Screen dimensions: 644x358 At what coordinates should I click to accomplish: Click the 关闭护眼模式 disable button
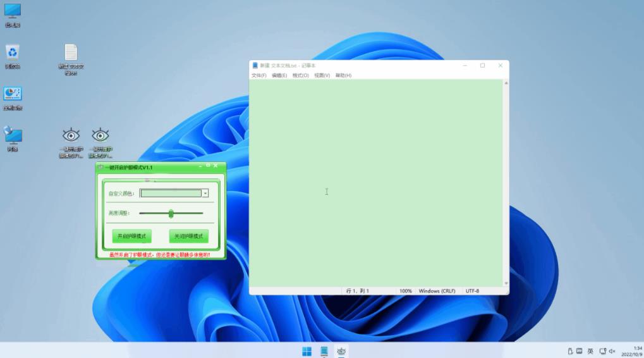(x=188, y=237)
